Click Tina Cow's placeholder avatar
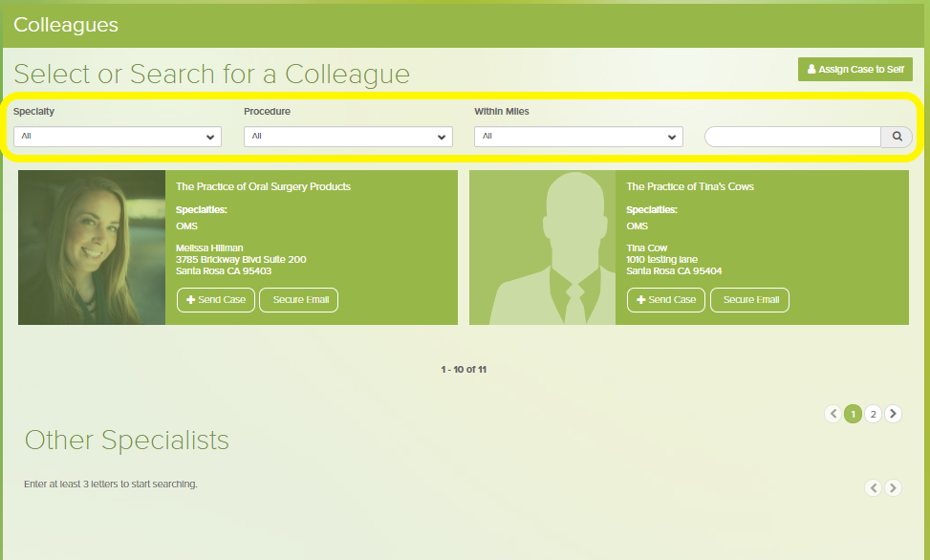Image resolution: width=930 pixels, height=560 pixels. click(543, 248)
